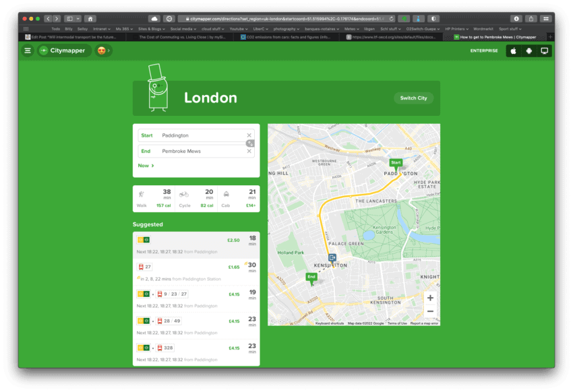The width and height of the screenshot is (573, 392).
Task: Click the Citymapper logo button
Action: coord(64,51)
